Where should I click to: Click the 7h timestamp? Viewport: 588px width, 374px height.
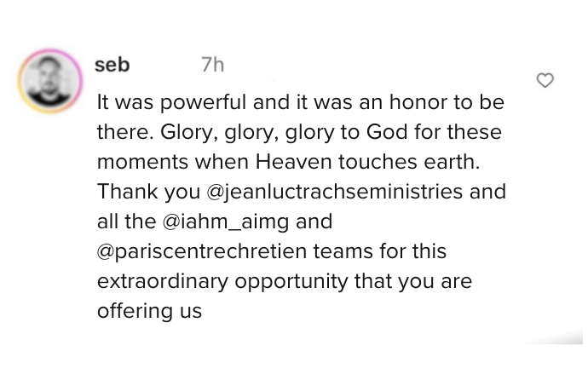click(213, 65)
